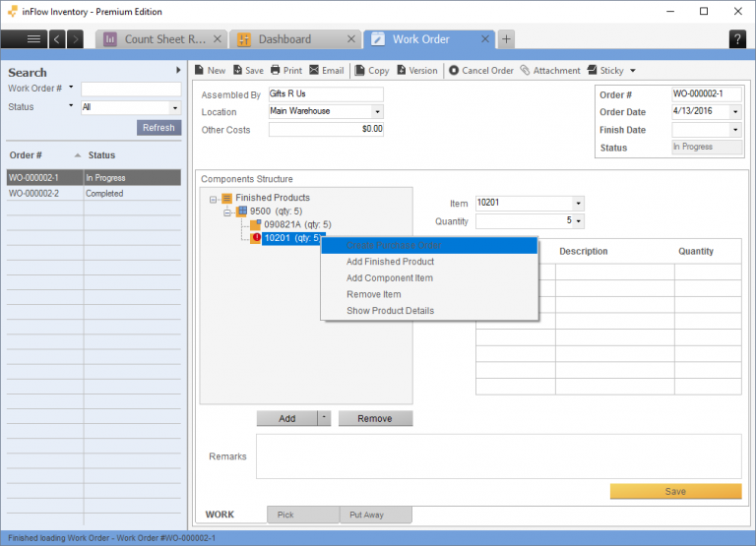
Task: Expand the Status filter dropdown
Action: point(175,107)
